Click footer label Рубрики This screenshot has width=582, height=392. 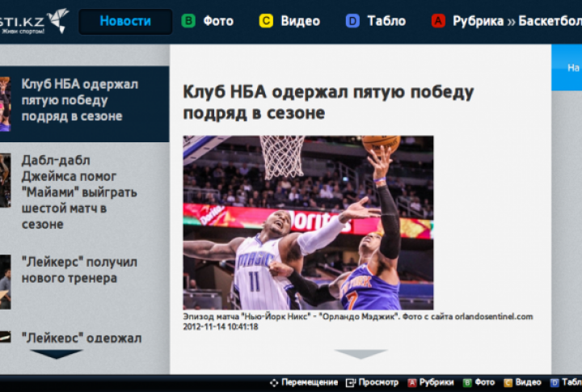[436, 382]
